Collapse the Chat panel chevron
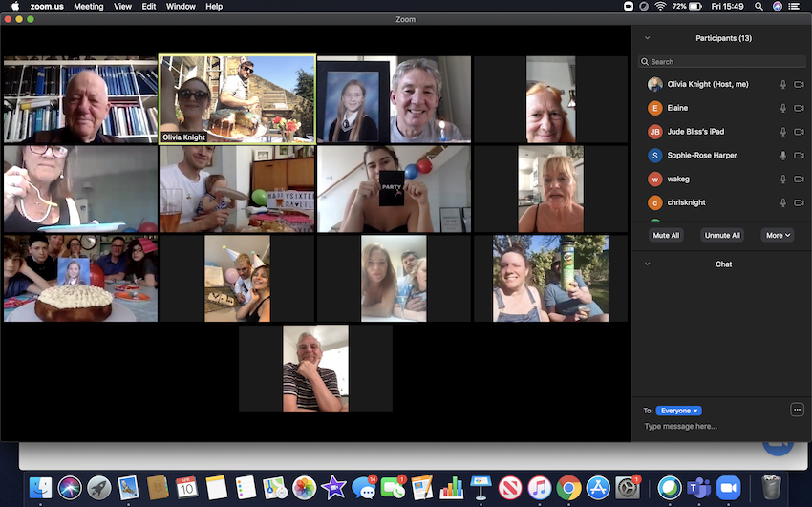Screen dimensions: 812x507 (x=647, y=264)
